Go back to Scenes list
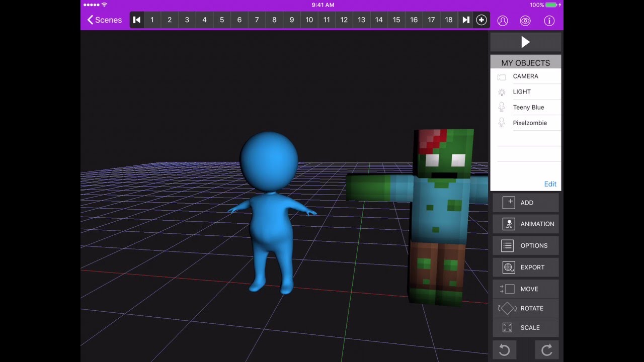644x362 pixels. (x=105, y=20)
